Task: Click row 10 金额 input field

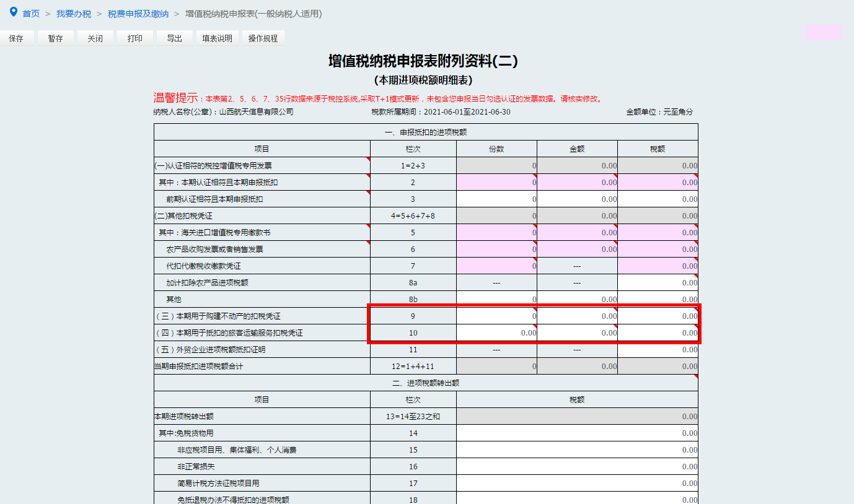Action: point(577,333)
